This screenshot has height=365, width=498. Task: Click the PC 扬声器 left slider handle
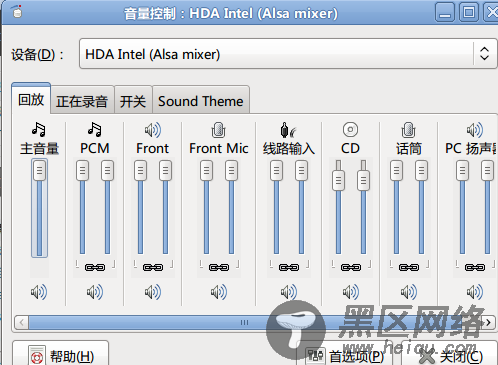coord(462,170)
